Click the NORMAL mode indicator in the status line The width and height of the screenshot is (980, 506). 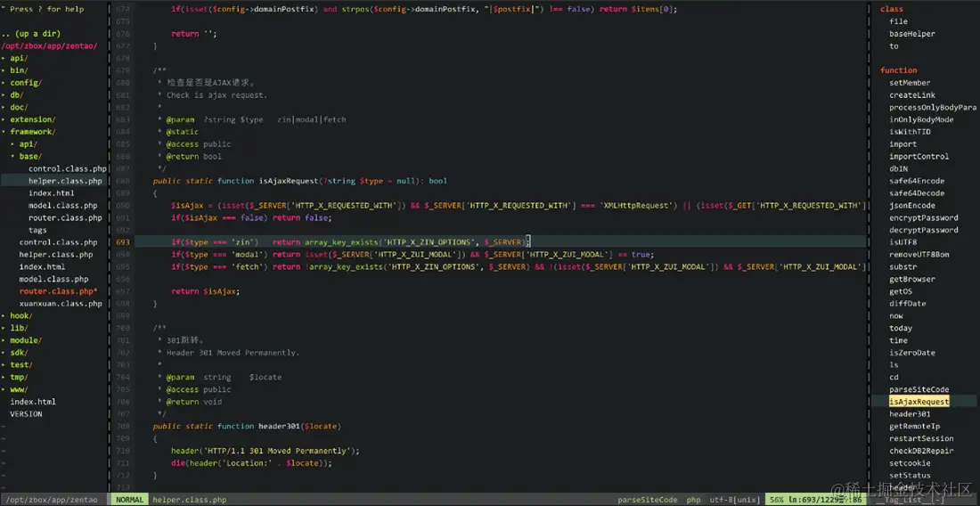[129, 500]
